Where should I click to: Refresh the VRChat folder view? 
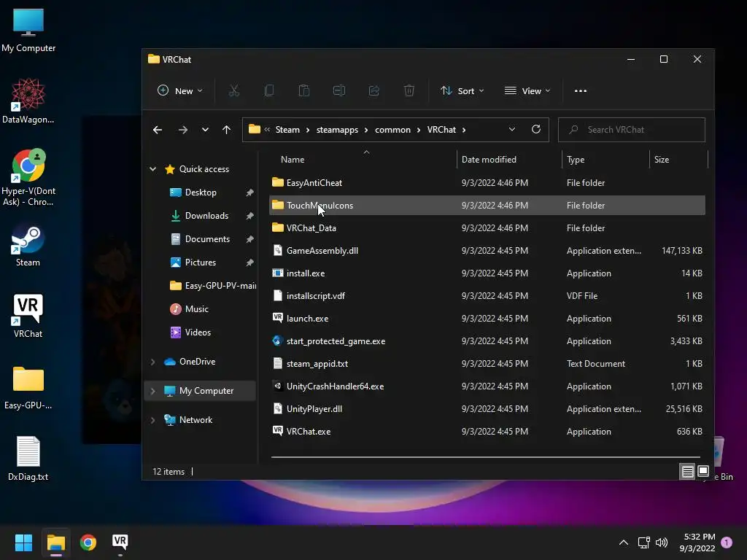[x=536, y=129]
